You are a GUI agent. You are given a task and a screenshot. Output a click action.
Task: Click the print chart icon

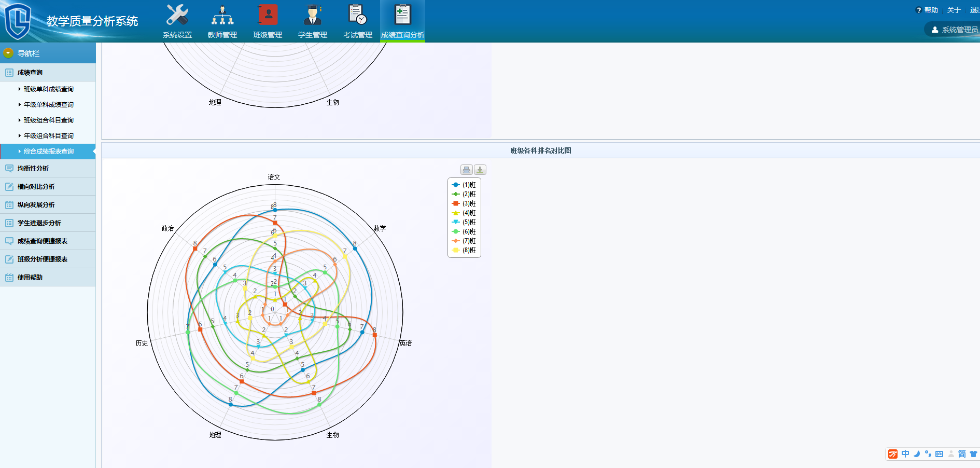pyautogui.click(x=466, y=170)
